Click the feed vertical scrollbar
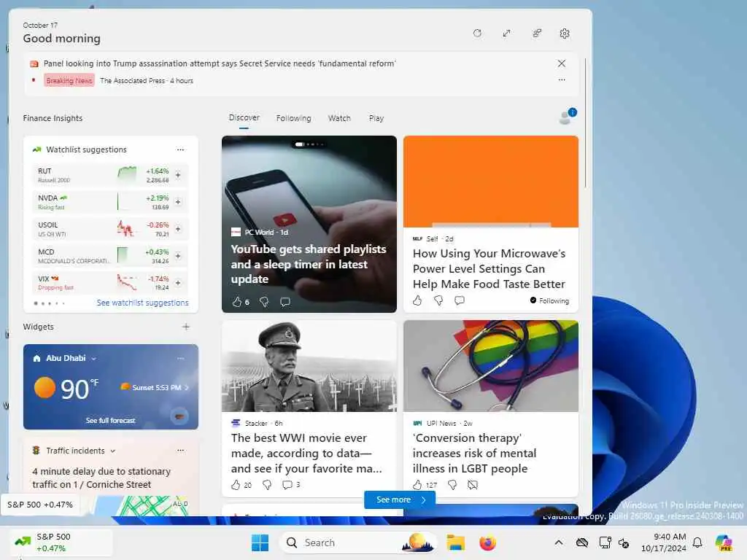Screen dimensions: 747x560 [x=585, y=122]
